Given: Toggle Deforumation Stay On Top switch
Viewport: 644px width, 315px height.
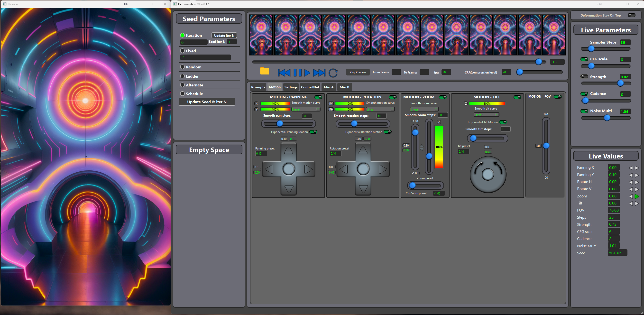Looking at the screenshot, I should (x=631, y=15).
